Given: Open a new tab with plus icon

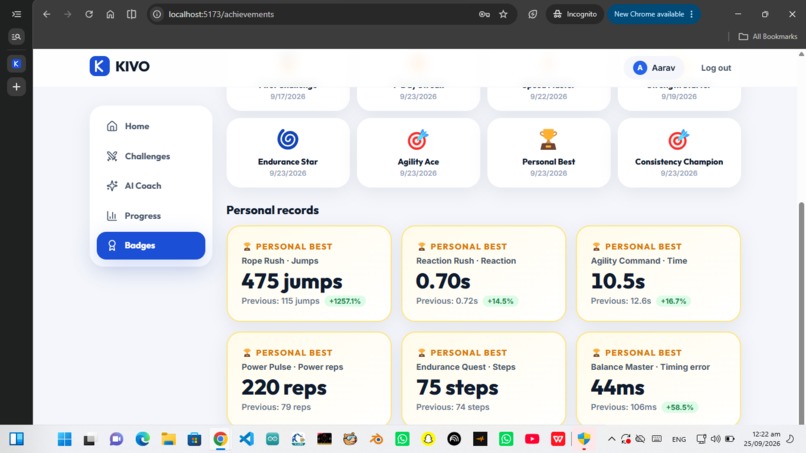Looking at the screenshot, I should point(16,87).
